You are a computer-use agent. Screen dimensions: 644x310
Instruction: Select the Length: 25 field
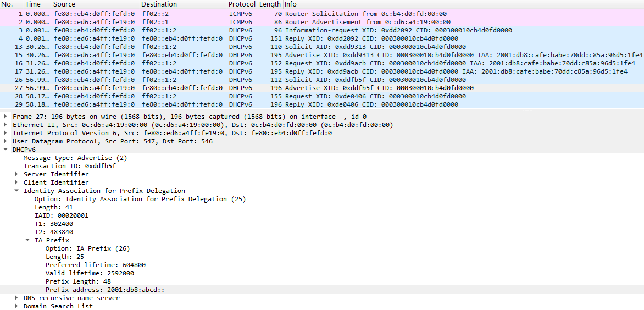pos(64,257)
